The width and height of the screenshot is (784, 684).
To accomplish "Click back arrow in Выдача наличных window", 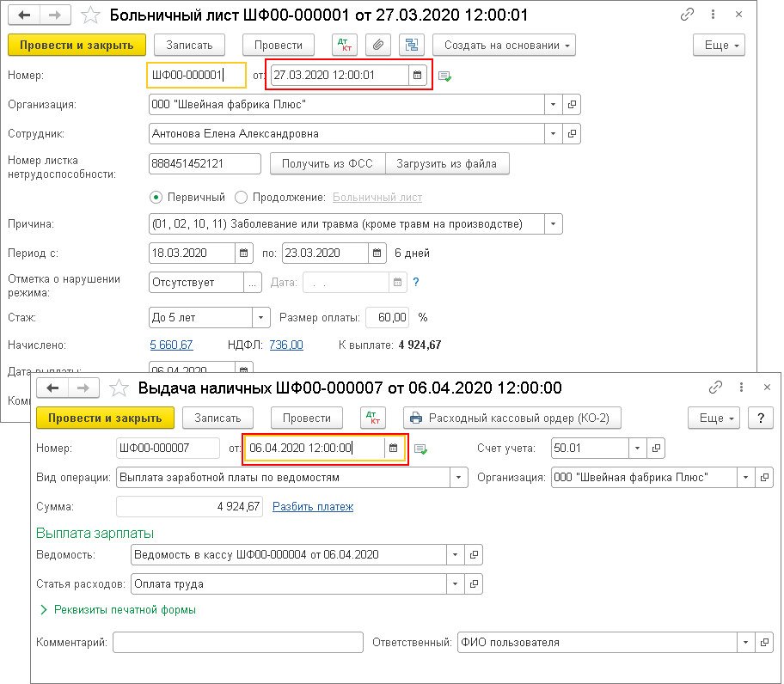I will coord(52,388).
